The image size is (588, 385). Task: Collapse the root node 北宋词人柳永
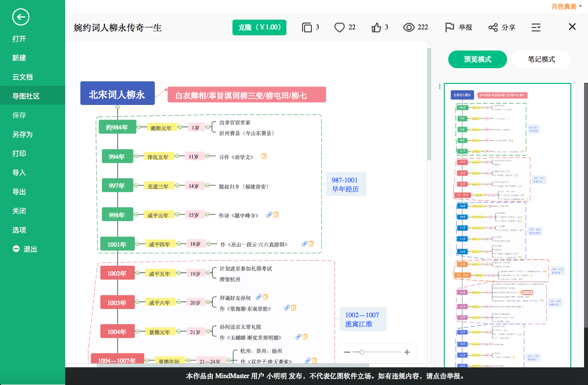[117, 107]
